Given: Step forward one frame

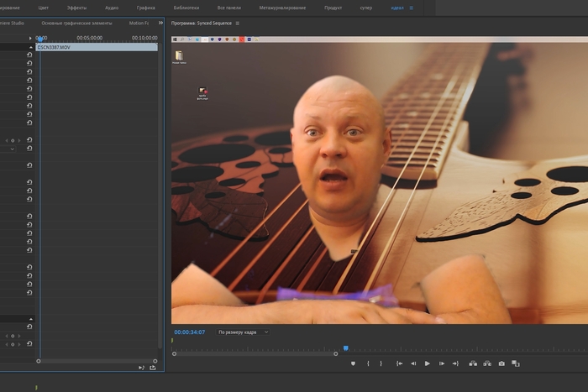Looking at the screenshot, I should [x=441, y=363].
